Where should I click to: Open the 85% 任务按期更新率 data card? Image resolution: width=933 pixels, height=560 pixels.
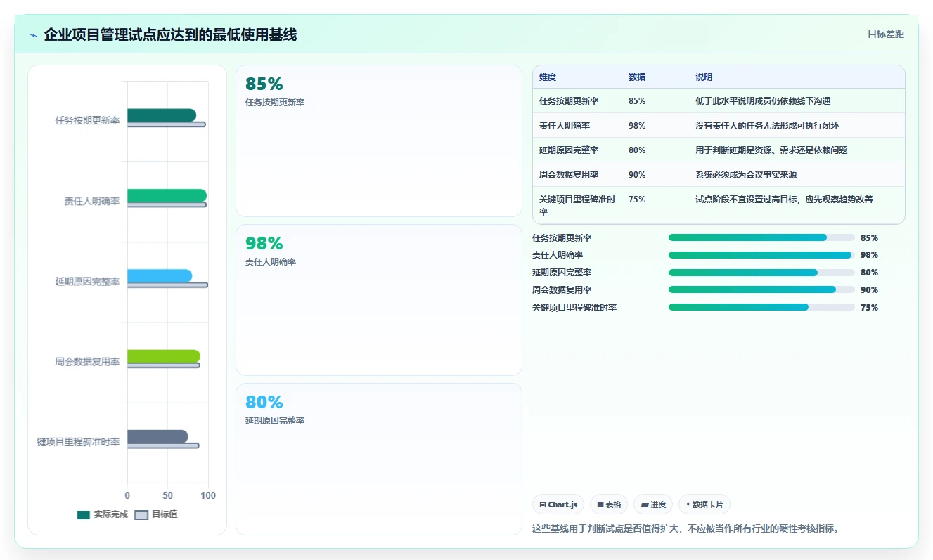click(379, 141)
